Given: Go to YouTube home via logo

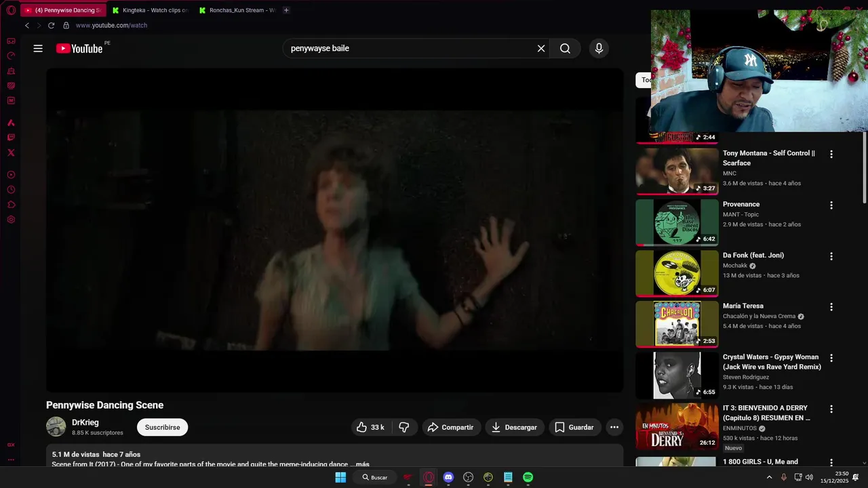Looking at the screenshot, I should point(79,48).
